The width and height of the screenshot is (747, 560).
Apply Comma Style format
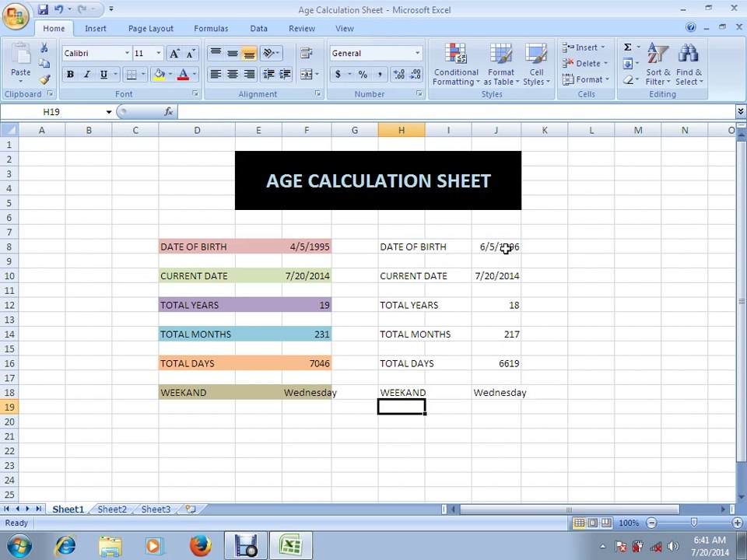point(380,75)
